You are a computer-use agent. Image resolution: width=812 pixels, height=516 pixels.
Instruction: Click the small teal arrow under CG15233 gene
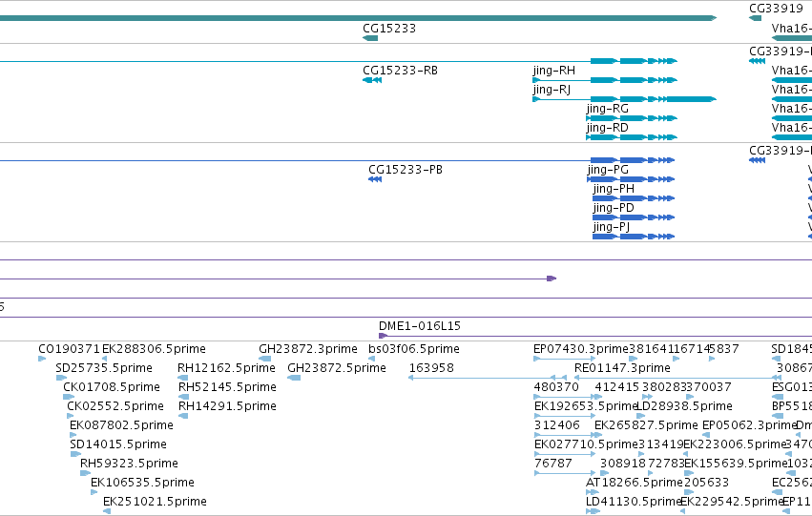click(x=370, y=38)
